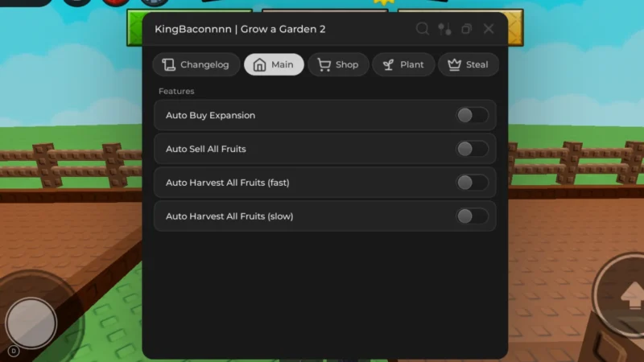The height and width of the screenshot is (362, 644).
Task: Click the search magnifier icon in header
Action: pos(422,29)
